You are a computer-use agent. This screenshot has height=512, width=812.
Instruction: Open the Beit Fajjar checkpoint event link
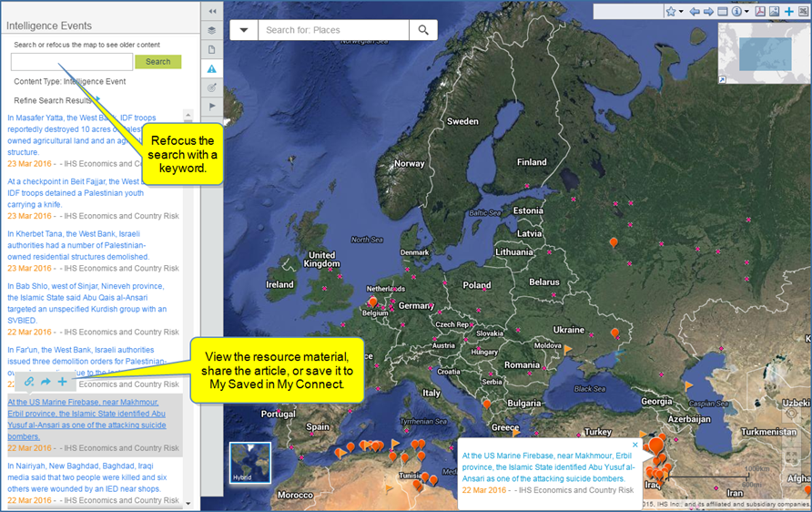(x=77, y=193)
